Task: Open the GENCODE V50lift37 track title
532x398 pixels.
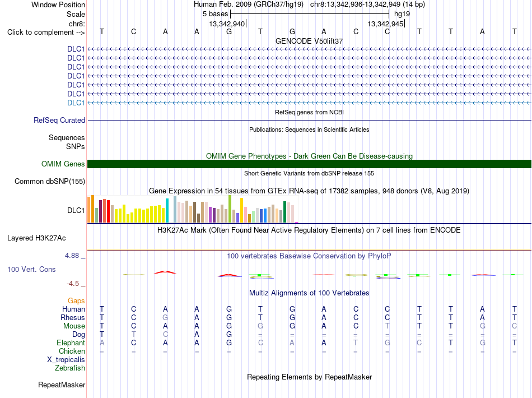Action: click(309, 41)
